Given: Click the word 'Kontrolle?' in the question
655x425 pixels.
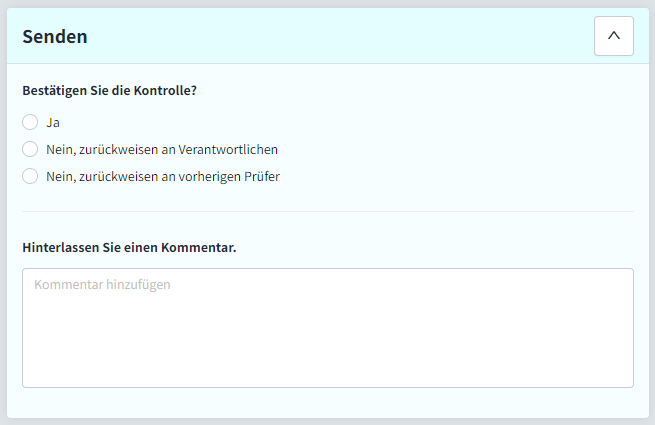Looking at the screenshot, I should pyautogui.click(x=165, y=91).
